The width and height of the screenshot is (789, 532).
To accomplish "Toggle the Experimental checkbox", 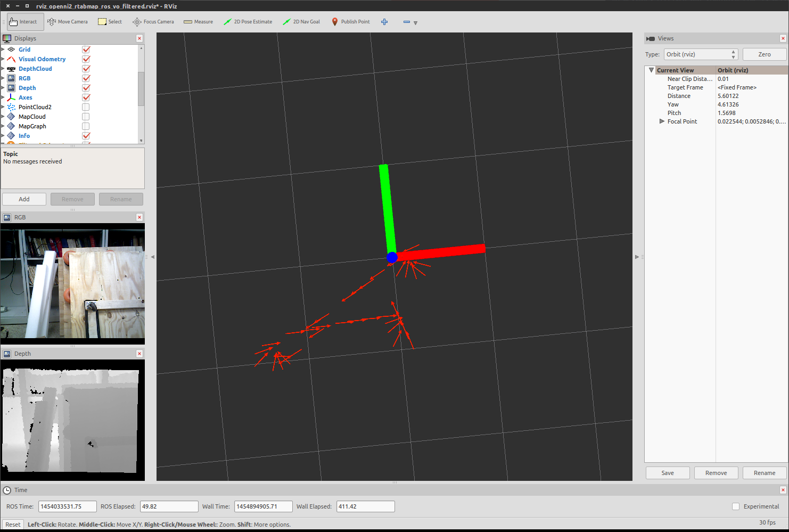I will [x=736, y=506].
